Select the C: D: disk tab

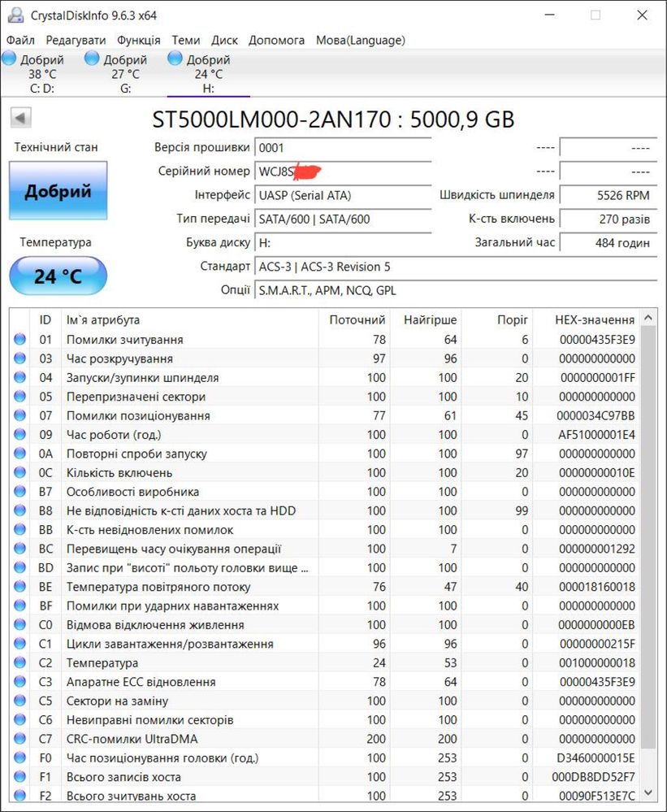point(42,73)
